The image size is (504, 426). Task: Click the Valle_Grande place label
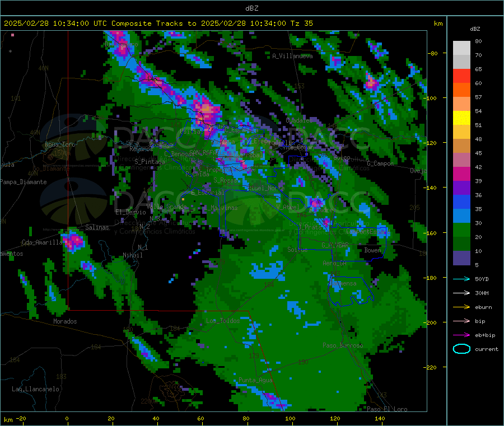coord(166,207)
